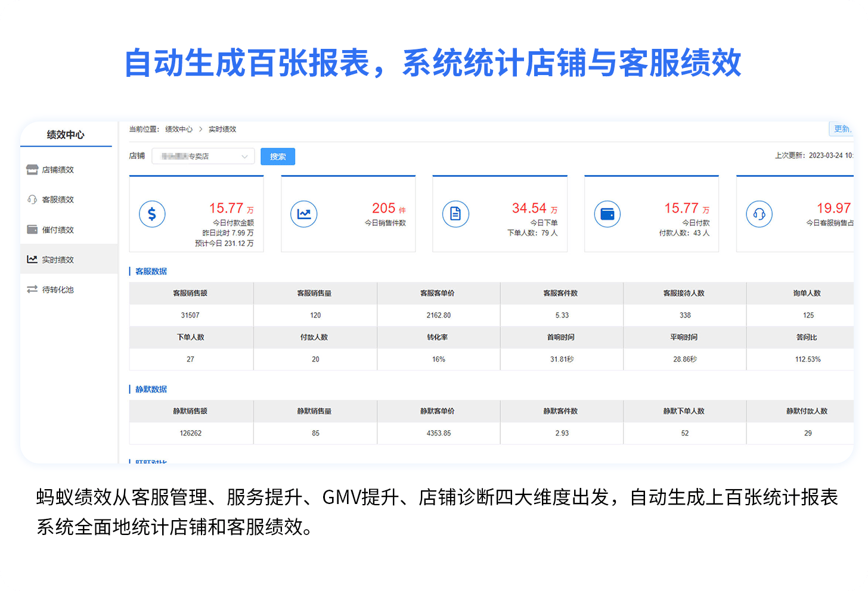Click the wallet icon beside 催付绩效
The image size is (868, 591).
pyautogui.click(x=32, y=230)
